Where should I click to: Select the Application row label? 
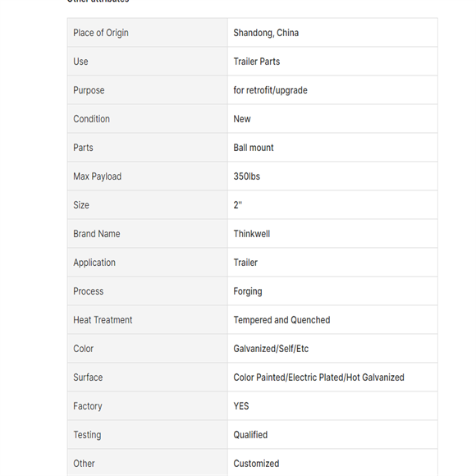pos(94,263)
